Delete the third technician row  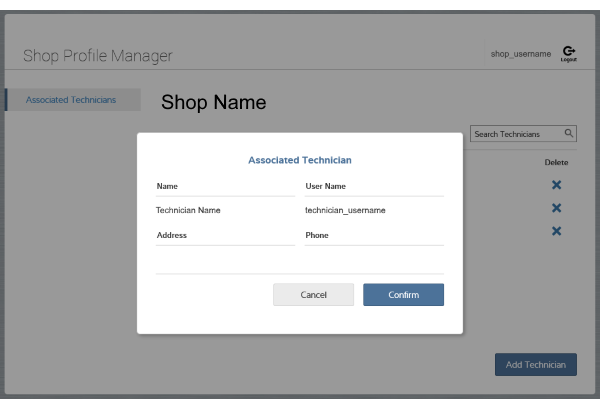pos(556,231)
